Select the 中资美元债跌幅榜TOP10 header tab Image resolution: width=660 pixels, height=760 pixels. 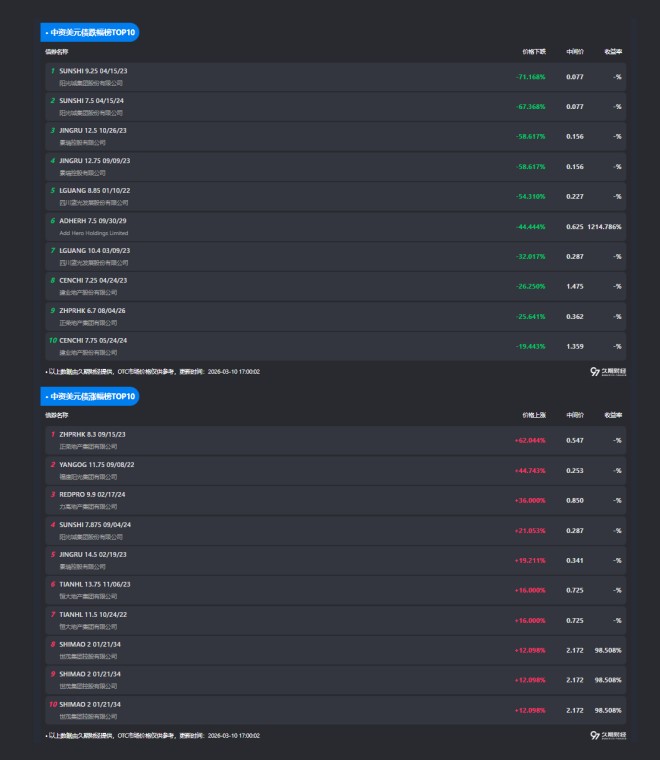pyautogui.click(x=90, y=33)
